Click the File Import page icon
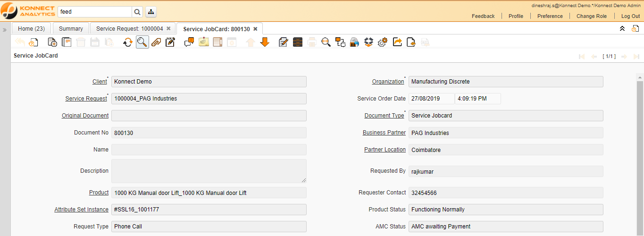The width and height of the screenshot is (644, 236). click(411, 42)
